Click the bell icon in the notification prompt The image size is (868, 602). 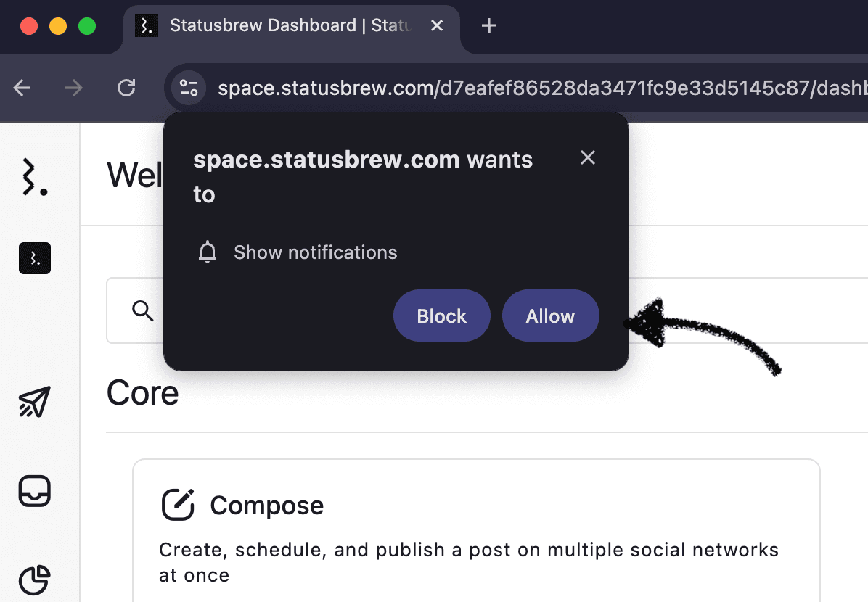point(208,252)
